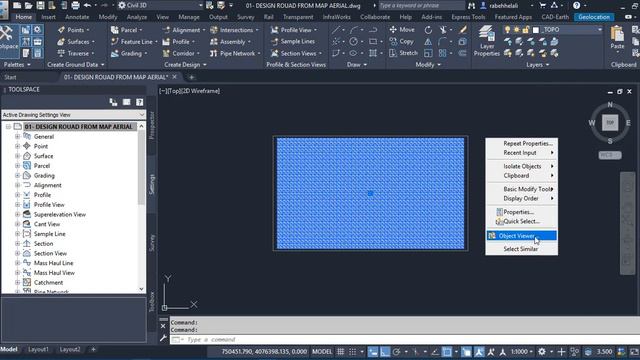Click the layer color swatch beside _TOPO
Image resolution: width=640 pixels, height=360 pixels.
(536, 30)
